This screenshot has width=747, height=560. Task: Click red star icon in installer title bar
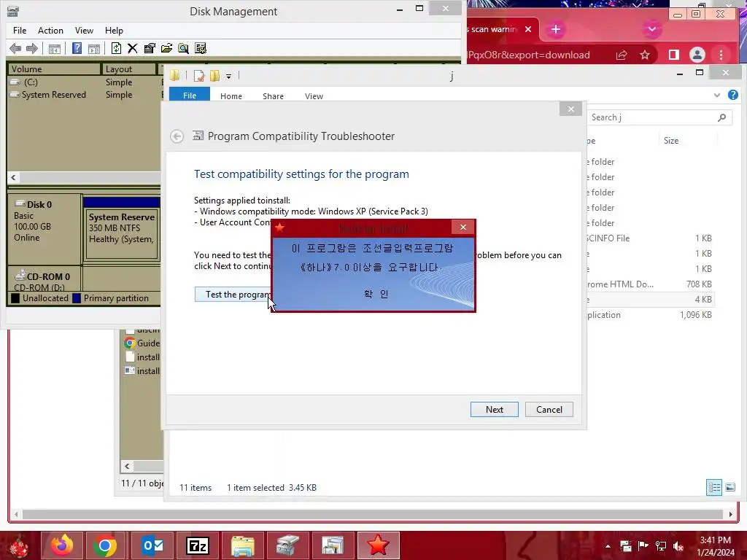point(279,227)
